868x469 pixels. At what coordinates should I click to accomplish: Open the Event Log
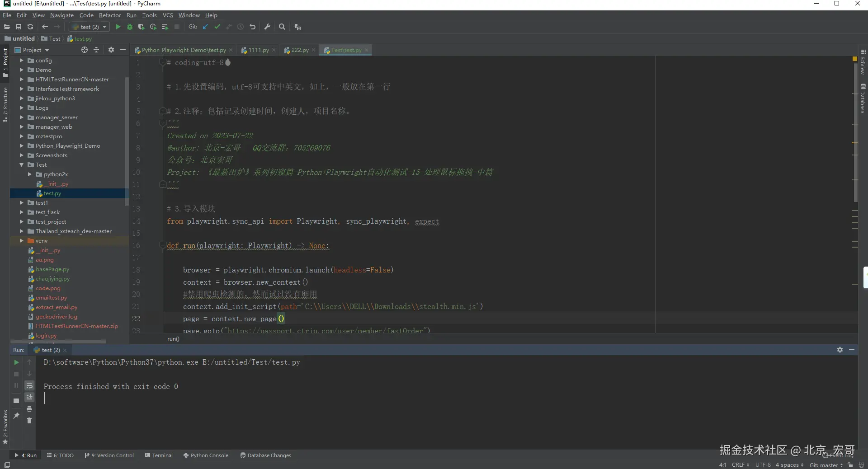coord(839,455)
